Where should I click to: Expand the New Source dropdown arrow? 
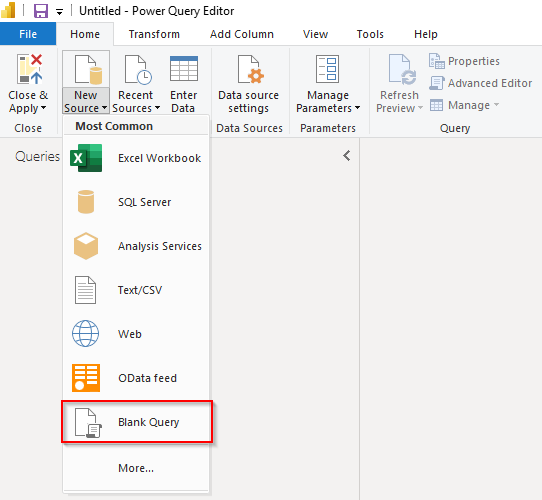104,108
